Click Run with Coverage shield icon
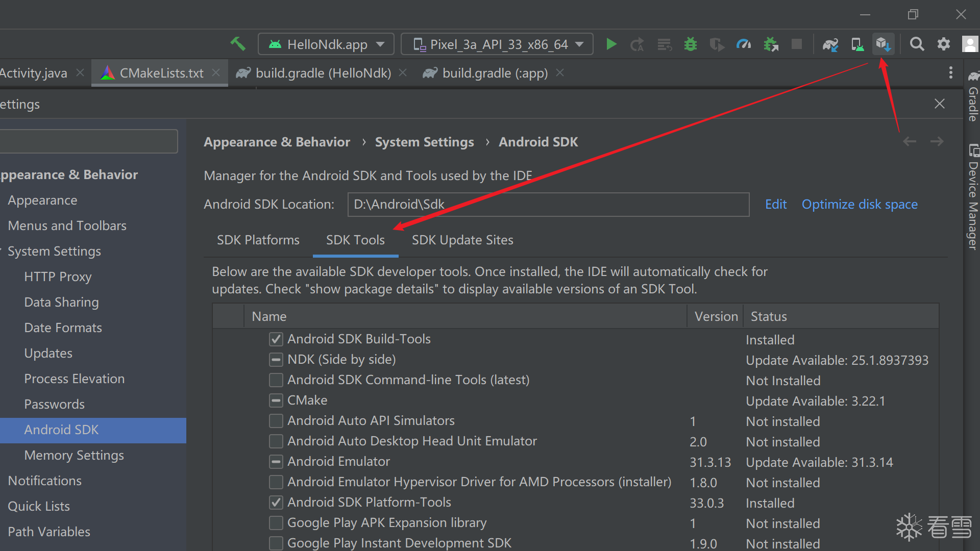 717,44
